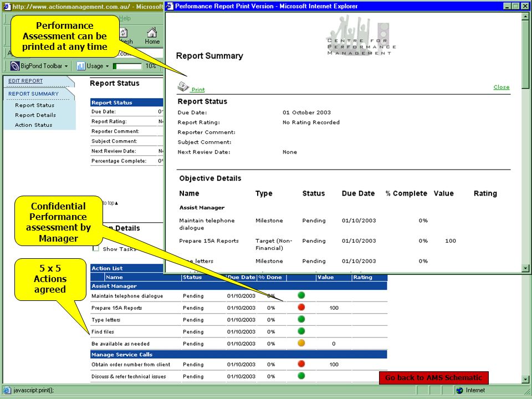
Task: Click the Value column header in Action List
Action: [x=326, y=277]
